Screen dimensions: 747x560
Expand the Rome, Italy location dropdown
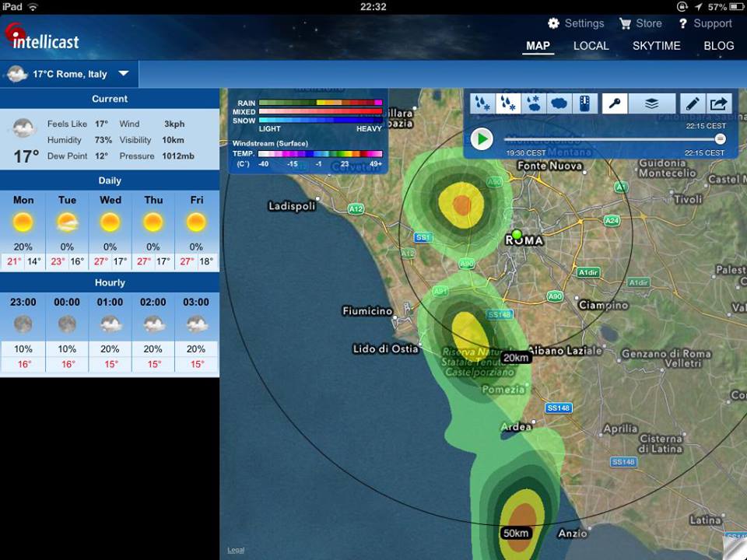tap(124, 73)
